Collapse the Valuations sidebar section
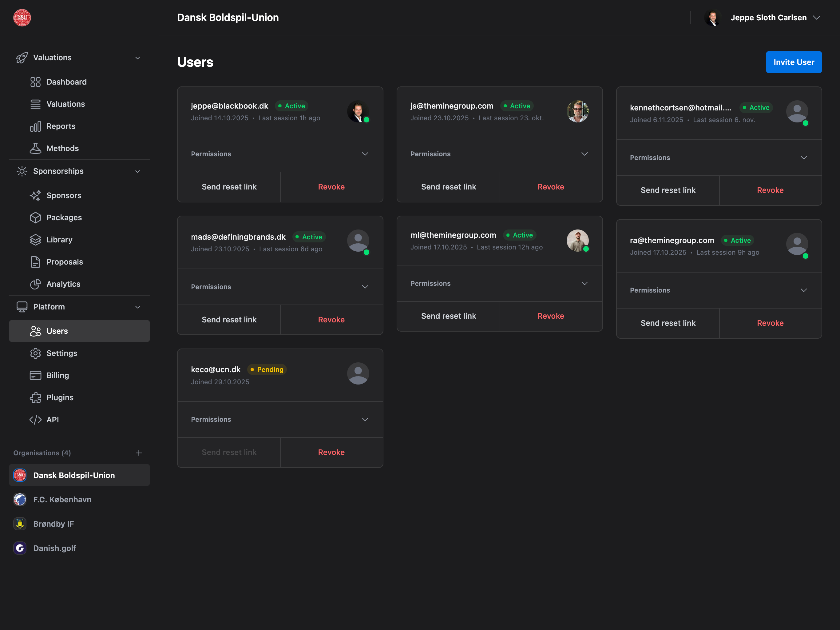 [137, 58]
